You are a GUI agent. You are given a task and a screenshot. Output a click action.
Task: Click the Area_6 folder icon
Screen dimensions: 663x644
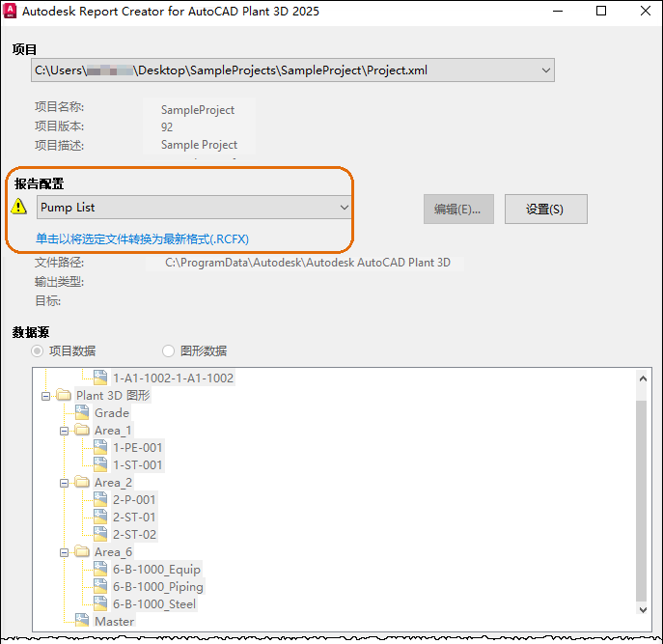tap(82, 551)
